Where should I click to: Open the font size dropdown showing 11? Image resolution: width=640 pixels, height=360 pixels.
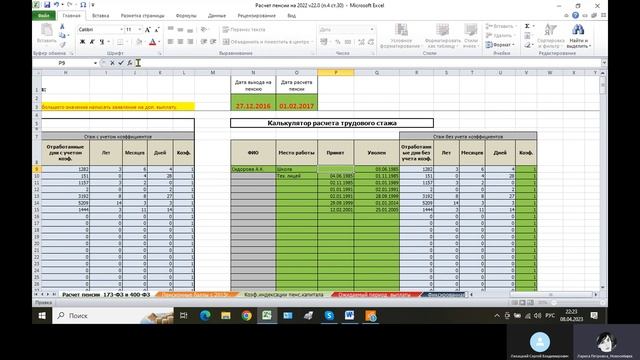tap(140, 29)
